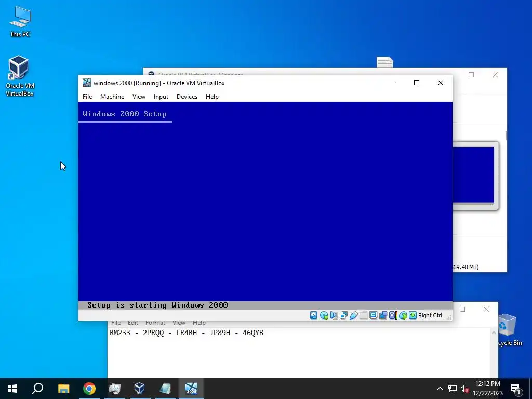Open Notepad's View menu
The width and height of the screenshot is (532, 399).
click(179, 323)
